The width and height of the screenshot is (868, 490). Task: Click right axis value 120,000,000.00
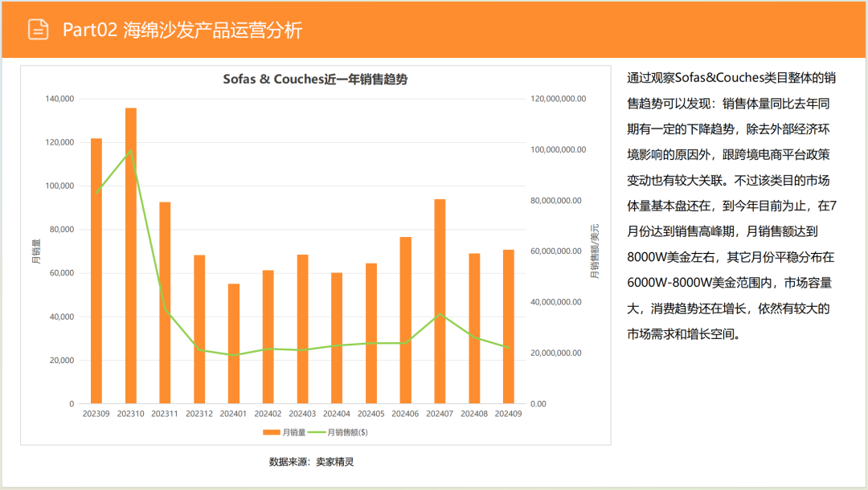pyautogui.click(x=559, y=99)
